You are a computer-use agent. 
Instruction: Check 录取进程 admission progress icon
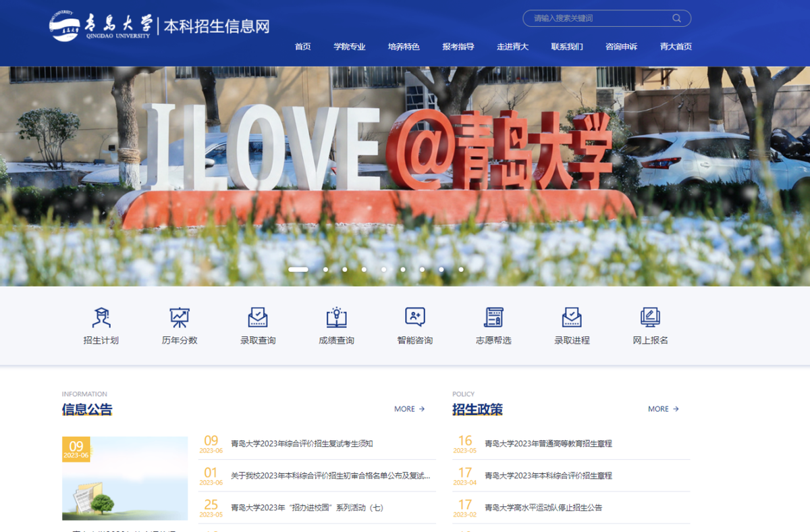pyautogui.click(x=572, y=325)
